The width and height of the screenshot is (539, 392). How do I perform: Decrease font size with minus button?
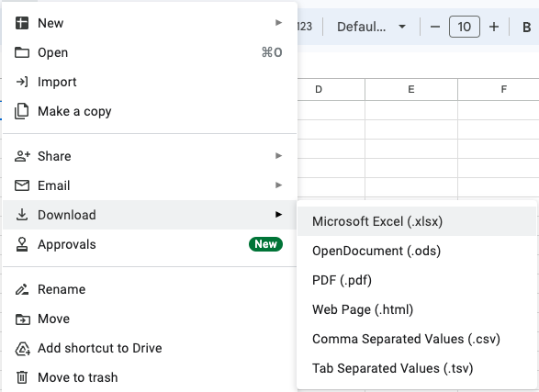[435, 27]
